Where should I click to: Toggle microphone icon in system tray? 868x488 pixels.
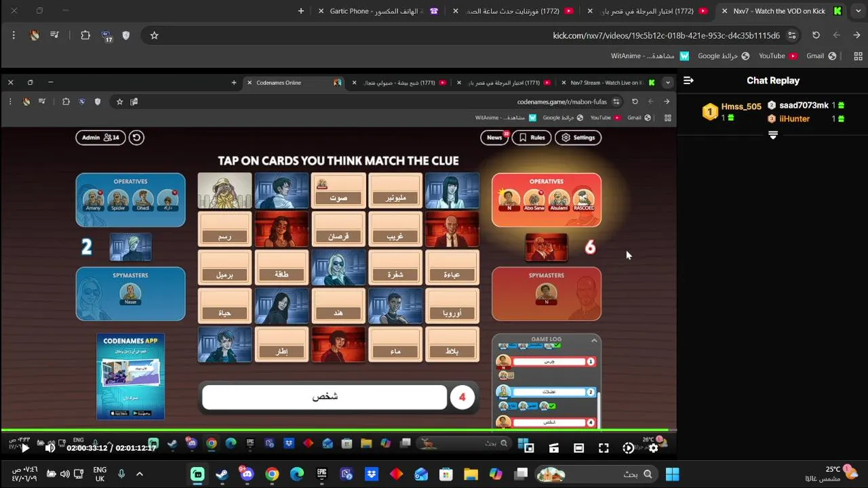tap(121, 474)
